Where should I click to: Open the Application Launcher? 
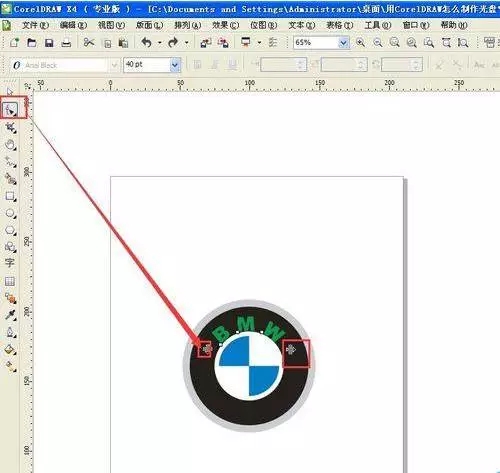point(246,42)
